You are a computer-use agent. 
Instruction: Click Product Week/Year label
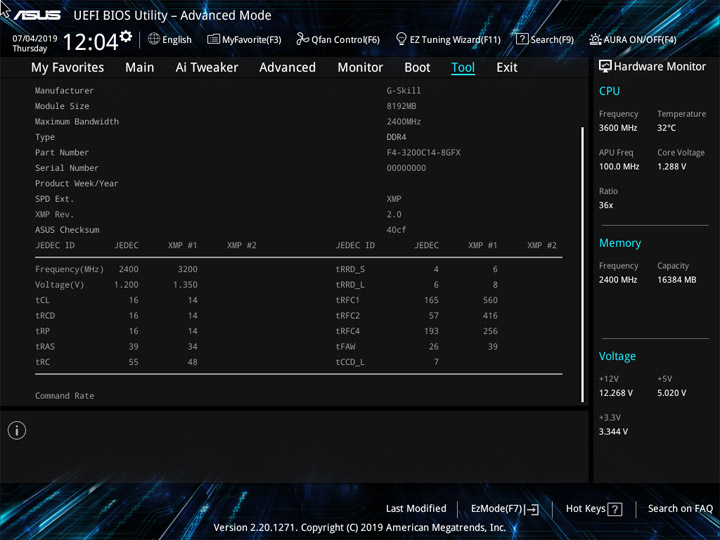(x=76, y=184)
